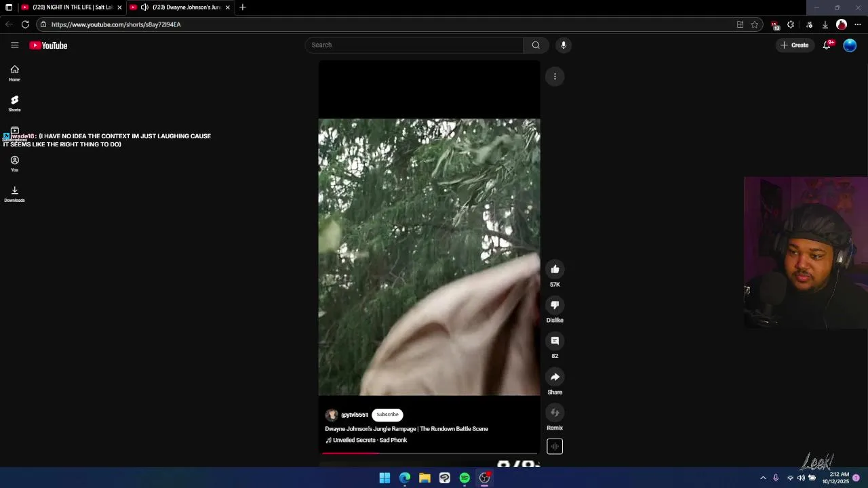Viewport: 868px width, 488px height.
Task: Open the browser profile avatar
Action: [x=842, y=24]
